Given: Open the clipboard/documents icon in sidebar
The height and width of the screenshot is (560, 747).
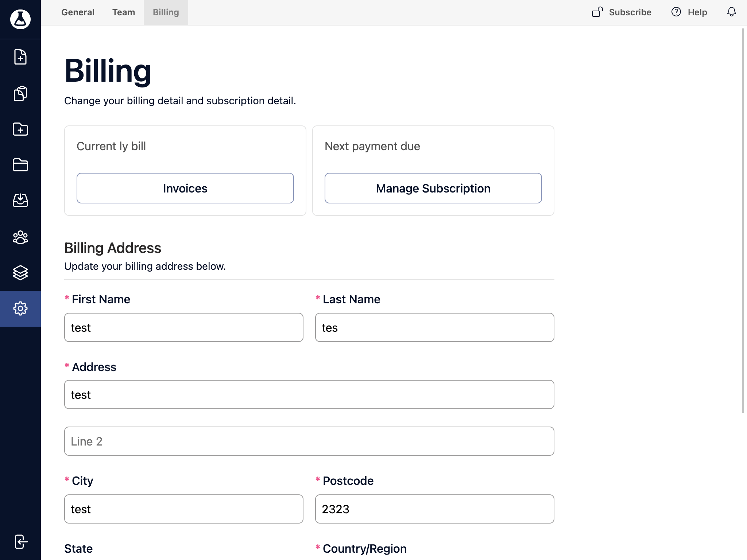Looking at the screenshot, I should [20, 94].
